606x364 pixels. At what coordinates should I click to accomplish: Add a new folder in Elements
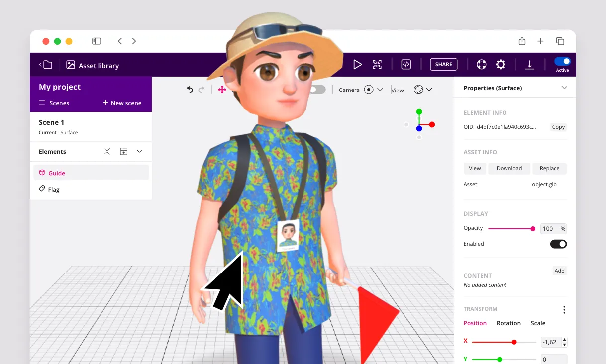click(x=124, y=151)
